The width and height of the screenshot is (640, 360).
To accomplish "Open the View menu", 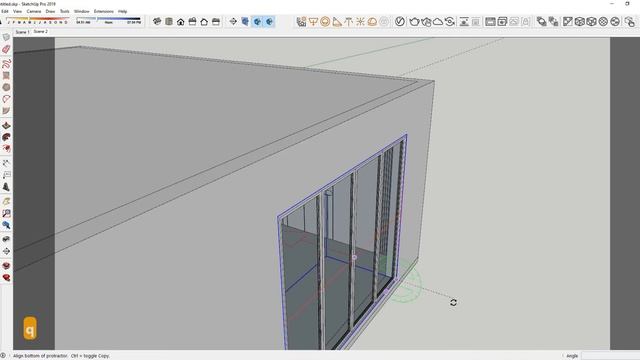I will click(17, 11).
